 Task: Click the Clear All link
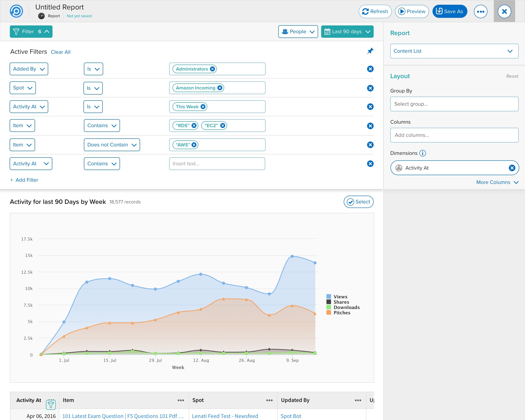[x=61, y=52]
